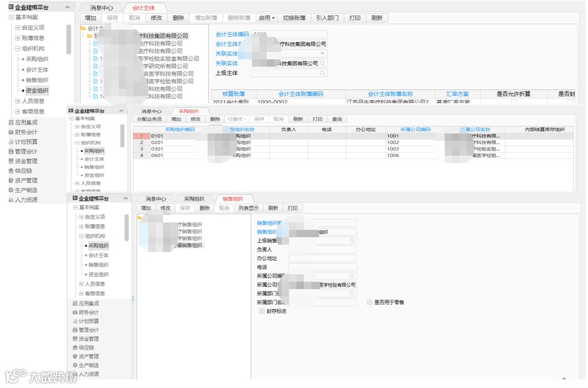The image size is (588, 388).
Task: Collapse 企业建模平台 panel in 销售组织 window
Action: (125, 198)
